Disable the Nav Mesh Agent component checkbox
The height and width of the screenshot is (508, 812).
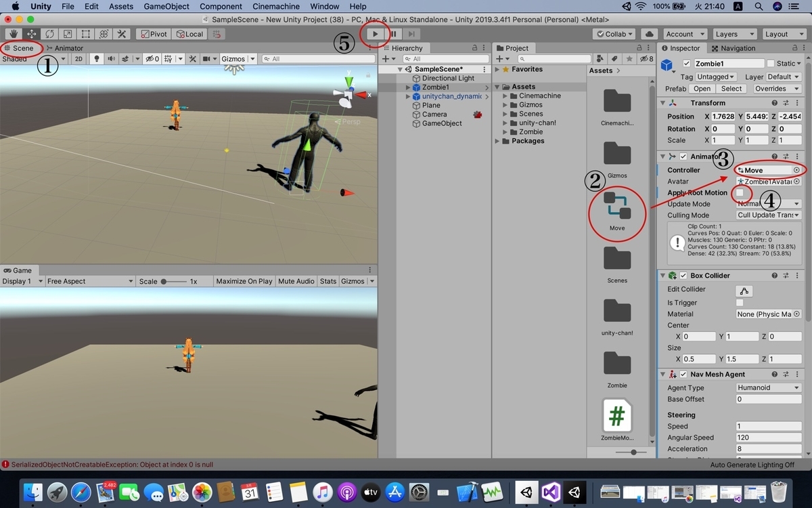point(683,375)
